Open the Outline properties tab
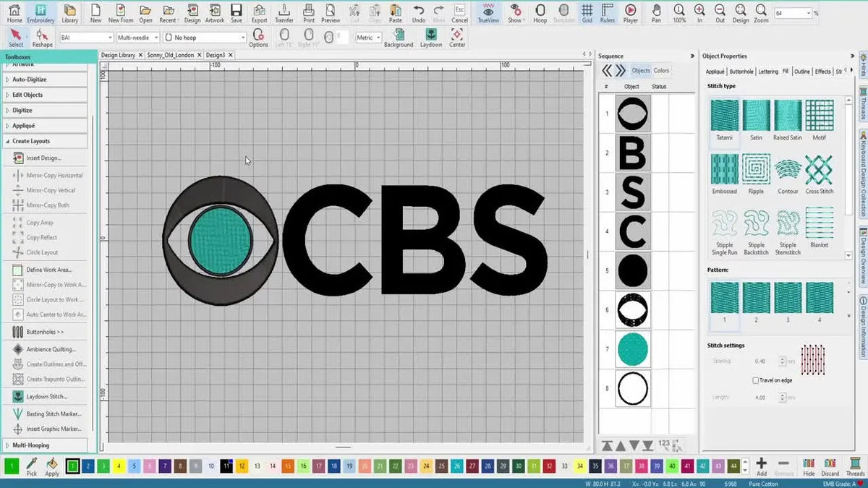 pyautogui.click(x=801, y=72)
